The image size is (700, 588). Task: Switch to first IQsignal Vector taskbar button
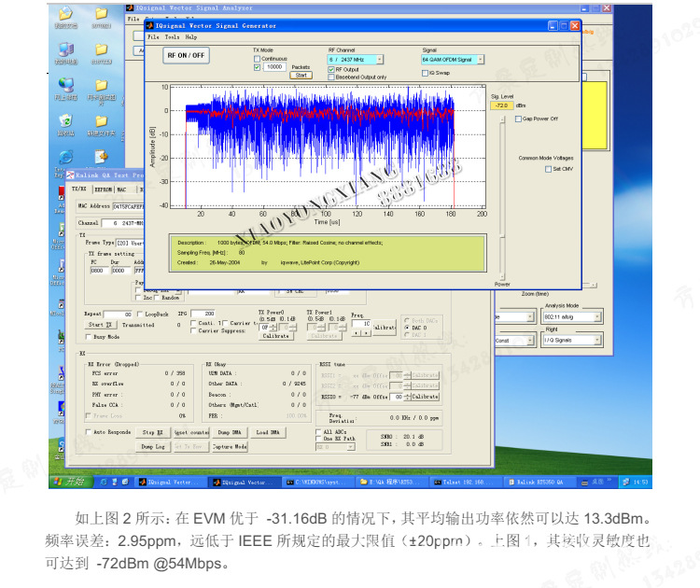click(x=172, y=483)
